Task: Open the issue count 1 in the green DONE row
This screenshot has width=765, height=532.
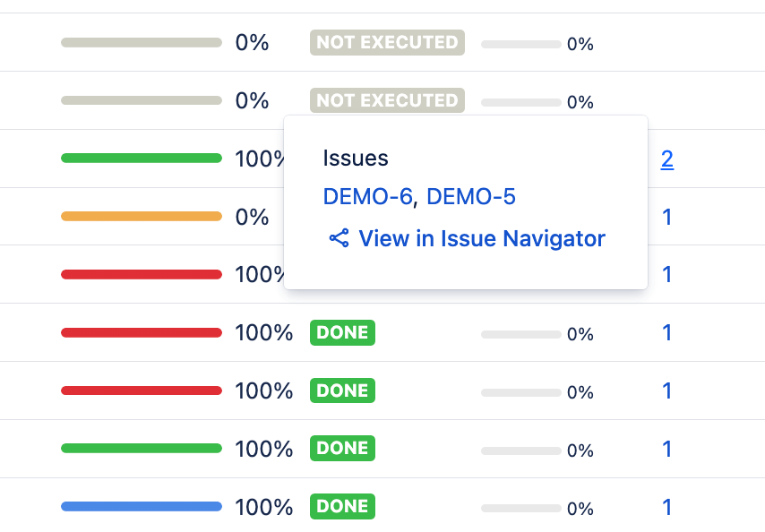Action: tap(666, 449)
